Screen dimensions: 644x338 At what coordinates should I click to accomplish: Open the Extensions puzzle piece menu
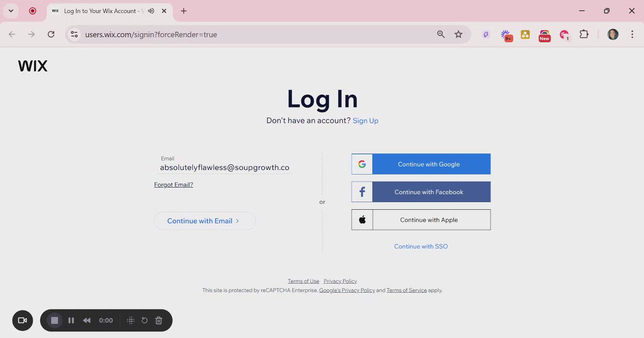[584, 34]
